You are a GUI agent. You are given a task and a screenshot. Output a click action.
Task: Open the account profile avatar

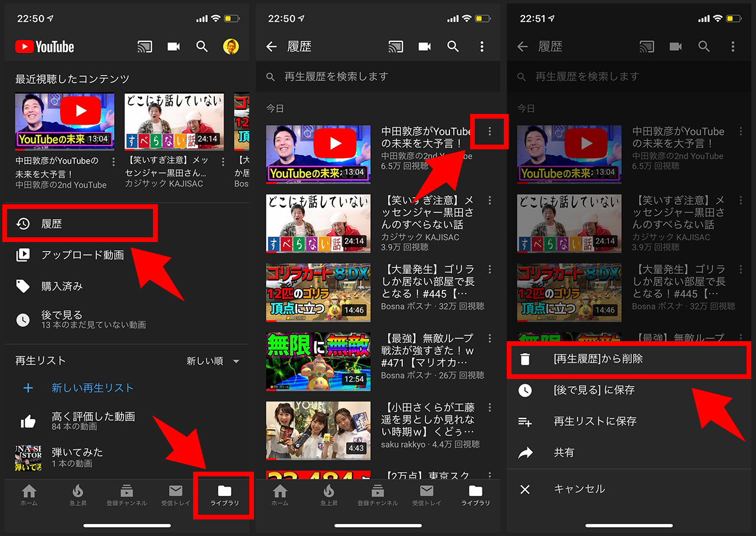[x=231, y=47]
